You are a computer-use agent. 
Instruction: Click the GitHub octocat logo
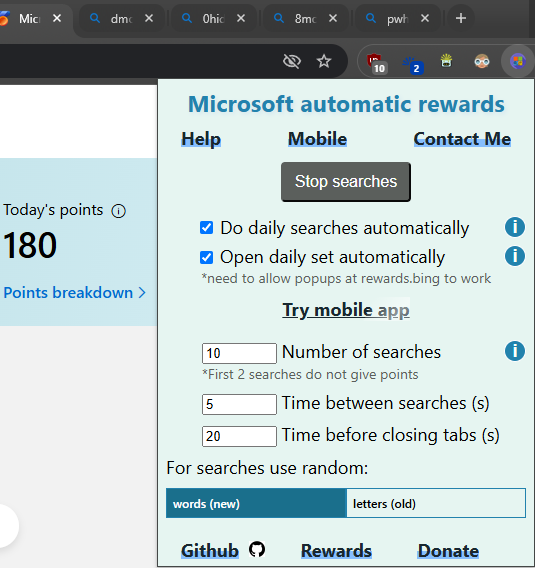click(257, 550)
